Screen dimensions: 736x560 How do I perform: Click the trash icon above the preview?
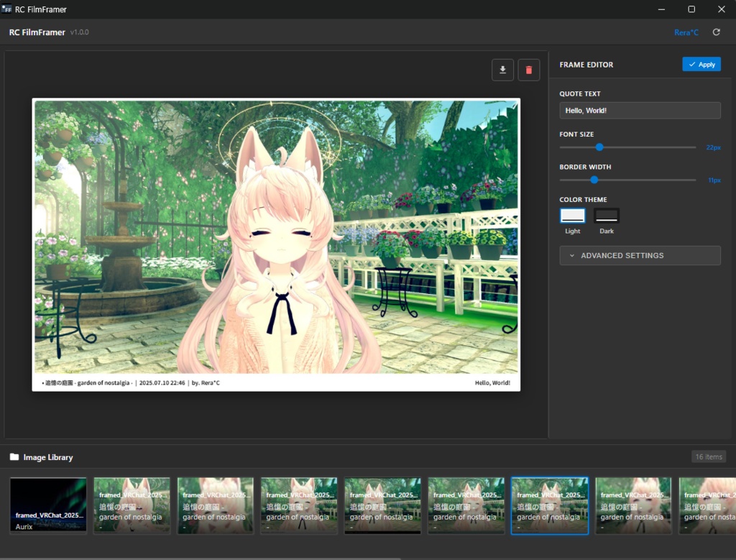point(529,70)
